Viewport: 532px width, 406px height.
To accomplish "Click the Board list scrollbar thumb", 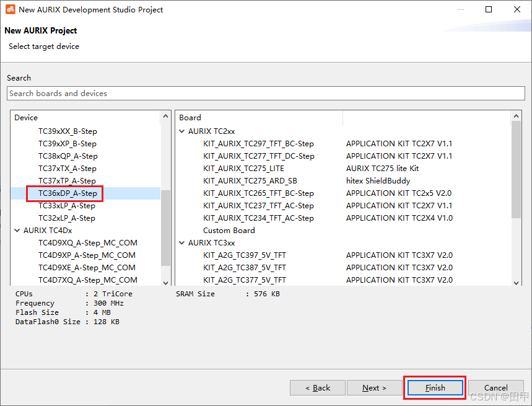I will point(516,170).
